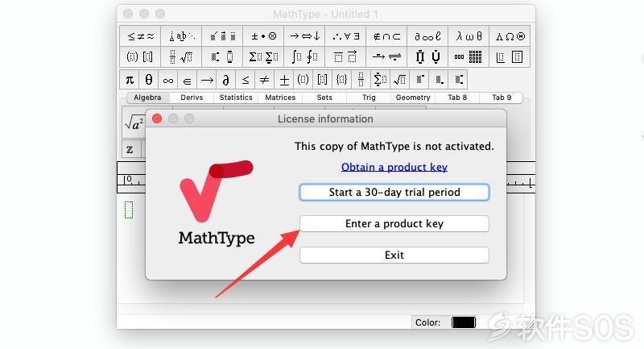Open the summation templates palette
644x349 pixels.
click(263, 56)
